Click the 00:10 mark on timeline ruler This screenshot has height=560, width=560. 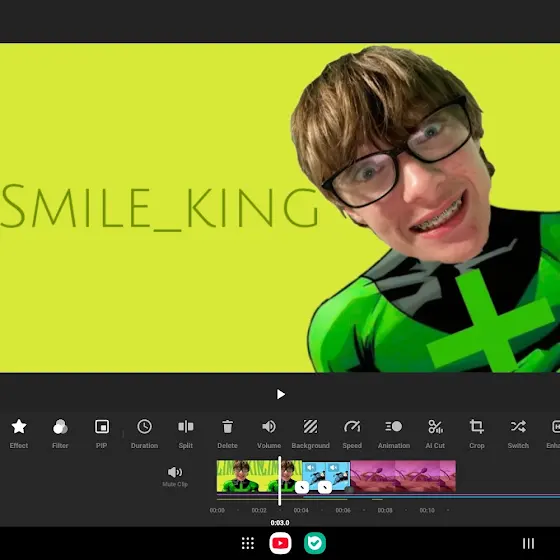[427, 510]
